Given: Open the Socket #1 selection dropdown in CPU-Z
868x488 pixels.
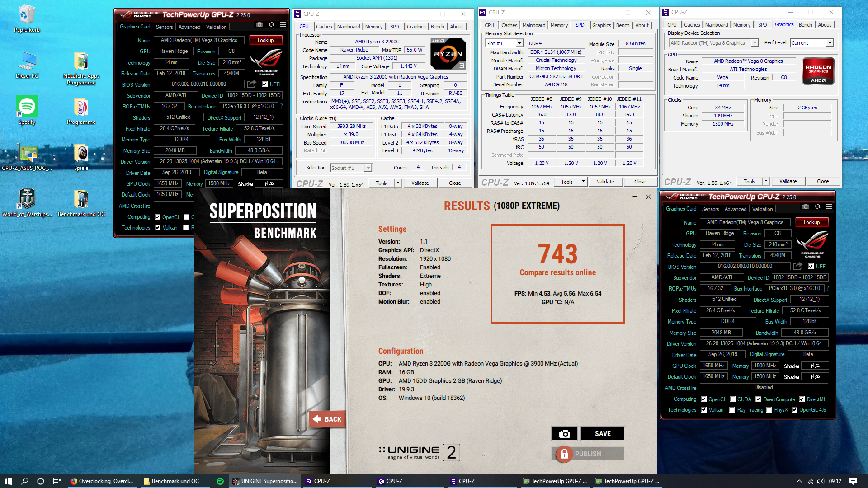Looking at the screenshot, I should click(351, 168).
